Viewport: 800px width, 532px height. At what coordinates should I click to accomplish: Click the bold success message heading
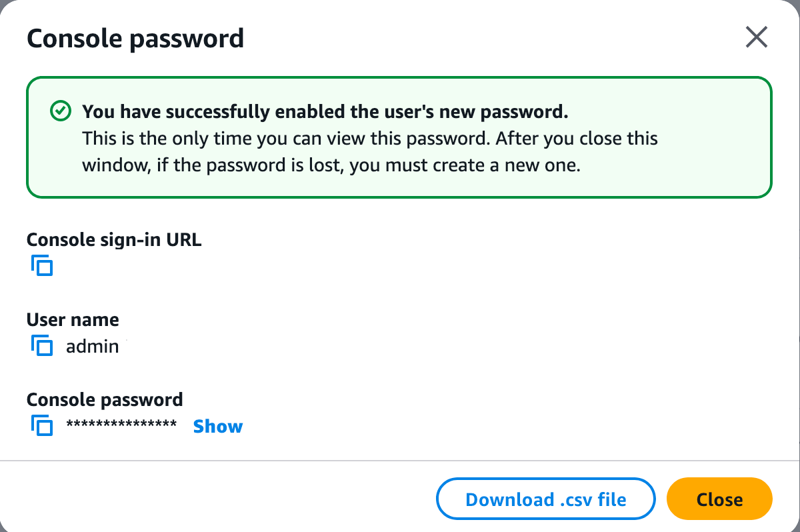coord(325,111)
